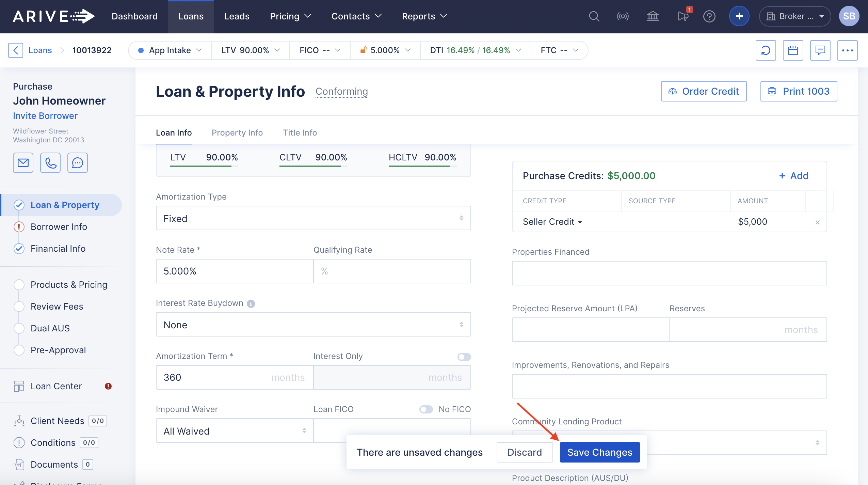
Task: Switch to the Property Info tab
Action: coord(237,132)
